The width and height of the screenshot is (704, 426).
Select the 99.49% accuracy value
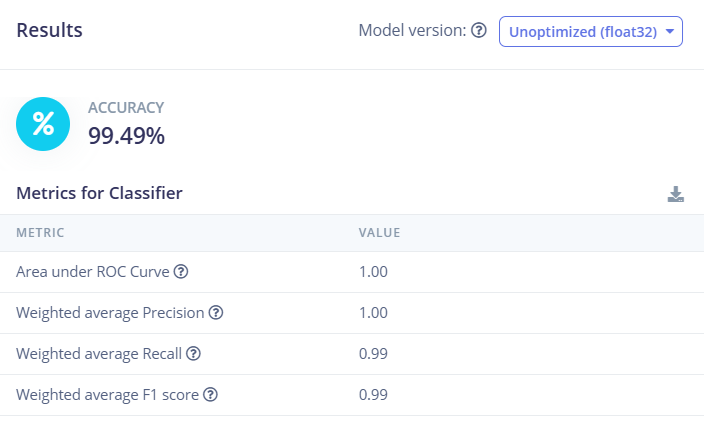click(126, 136)
